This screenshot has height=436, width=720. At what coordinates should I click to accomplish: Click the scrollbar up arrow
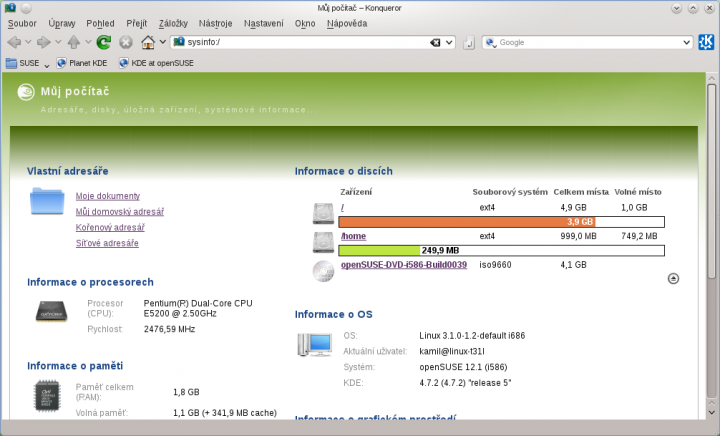coord(711,78)
